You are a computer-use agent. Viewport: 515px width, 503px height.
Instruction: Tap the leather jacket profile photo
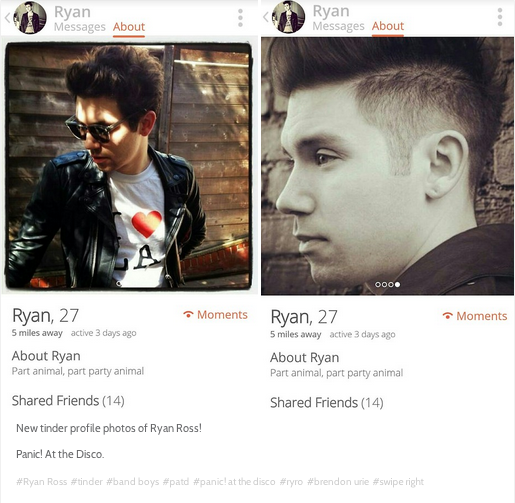coord(128,165)
